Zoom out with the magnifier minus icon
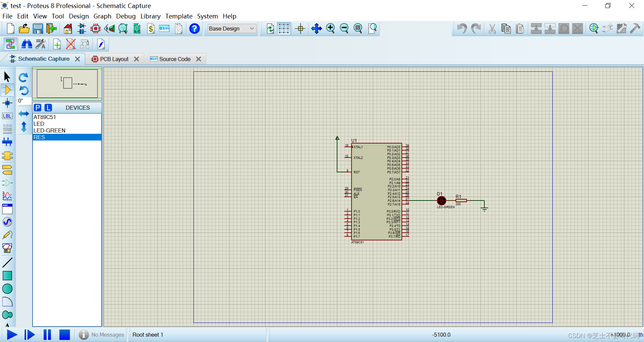Screen dimensions: 644x342 pos(344,28)
